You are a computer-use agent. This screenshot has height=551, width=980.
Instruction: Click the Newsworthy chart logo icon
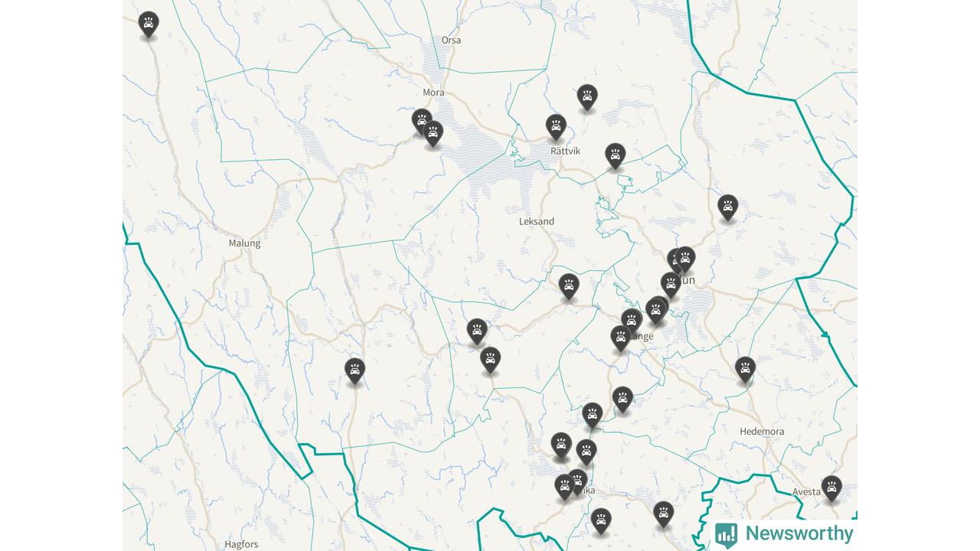[726, 534]
